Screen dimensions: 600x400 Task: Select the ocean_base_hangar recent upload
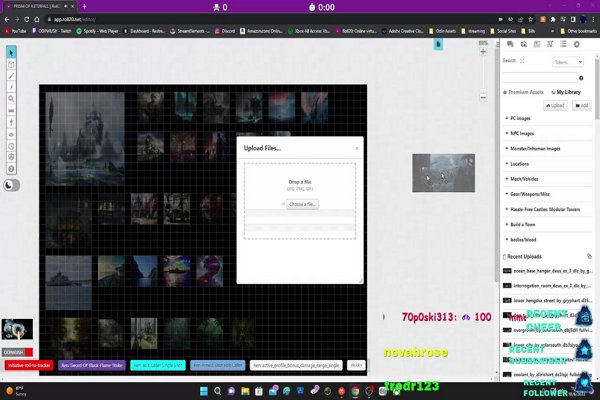tap(548, 271)
